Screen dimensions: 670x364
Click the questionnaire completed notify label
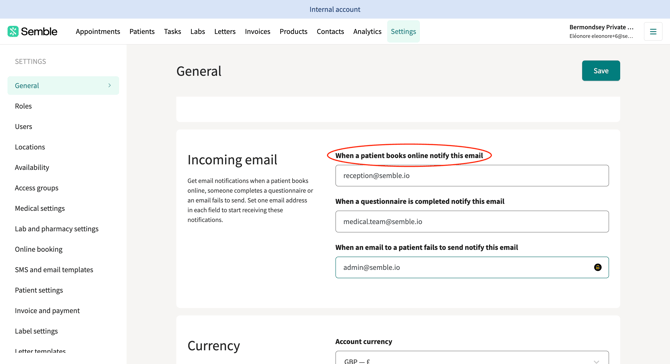(420, 201)
